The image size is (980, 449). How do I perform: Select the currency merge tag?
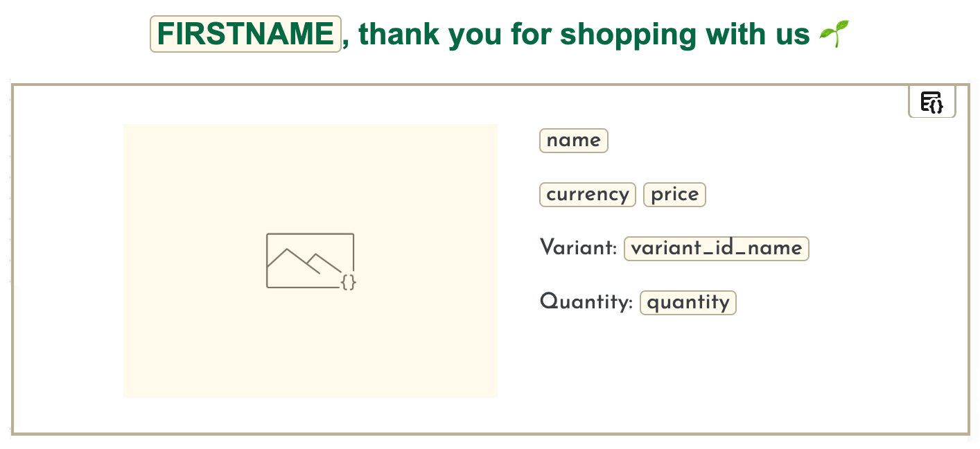[x=587, y=195]
